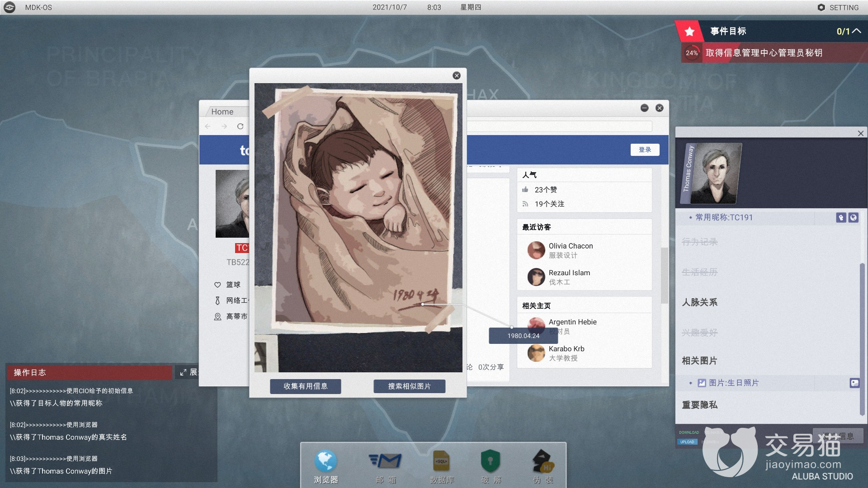Open 重要隐私 section in profile panel
This screenshot has width=868, height=488.
point(699,405)
